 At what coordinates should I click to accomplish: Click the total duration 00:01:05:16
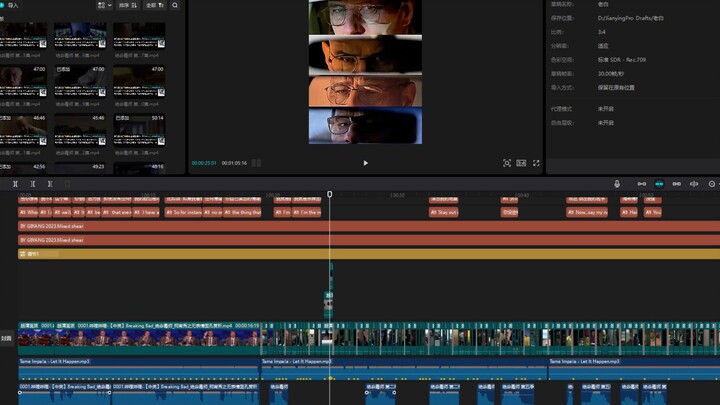click(234, 163)
